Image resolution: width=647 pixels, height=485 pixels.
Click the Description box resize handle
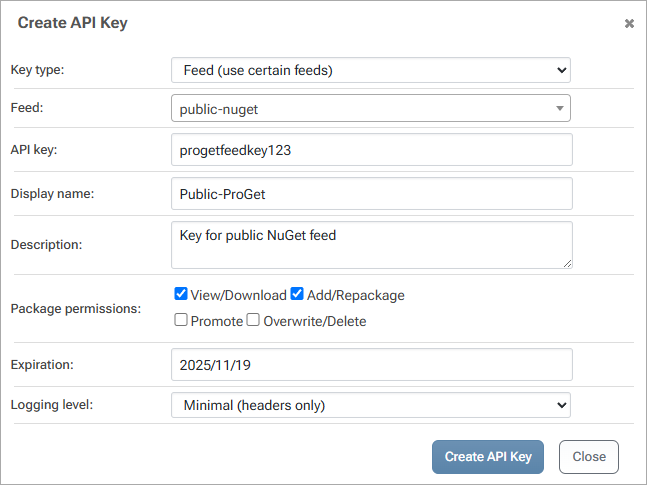567,263
